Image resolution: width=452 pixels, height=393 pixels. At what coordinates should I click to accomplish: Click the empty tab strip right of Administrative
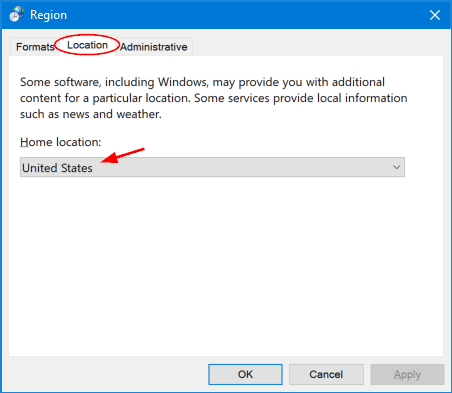(x=317, y=46)
